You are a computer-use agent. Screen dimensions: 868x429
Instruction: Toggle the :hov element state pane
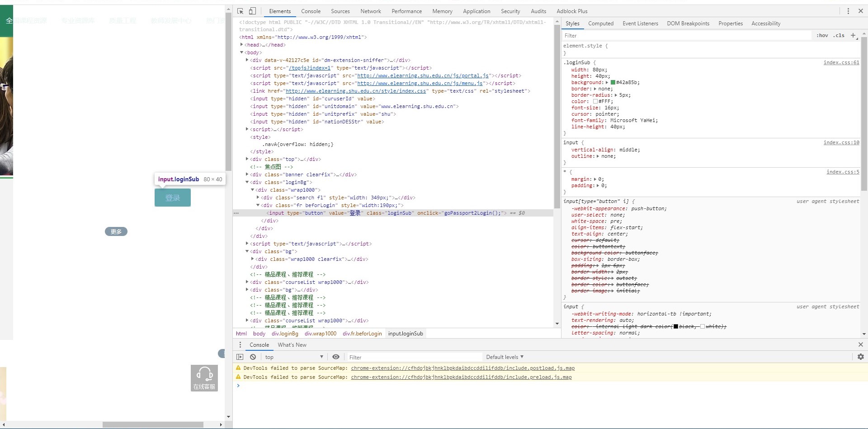tap(822, 35)
